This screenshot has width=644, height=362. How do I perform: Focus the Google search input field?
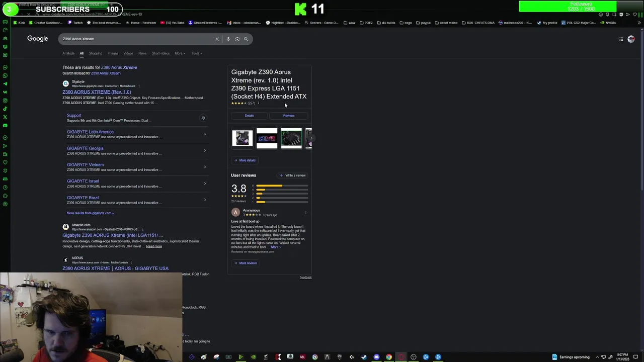click(x=136, y=39)
